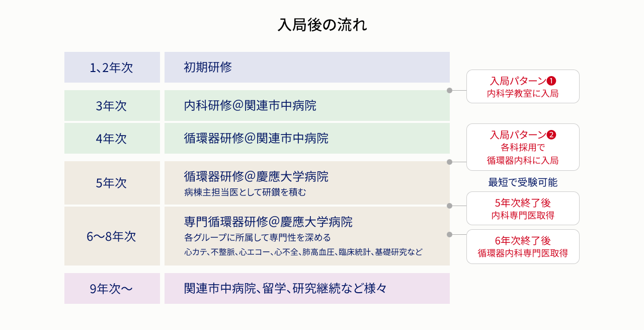Select the 4年次 year label cell
Screen dimensions: 644x330
[x=112, y=138]
